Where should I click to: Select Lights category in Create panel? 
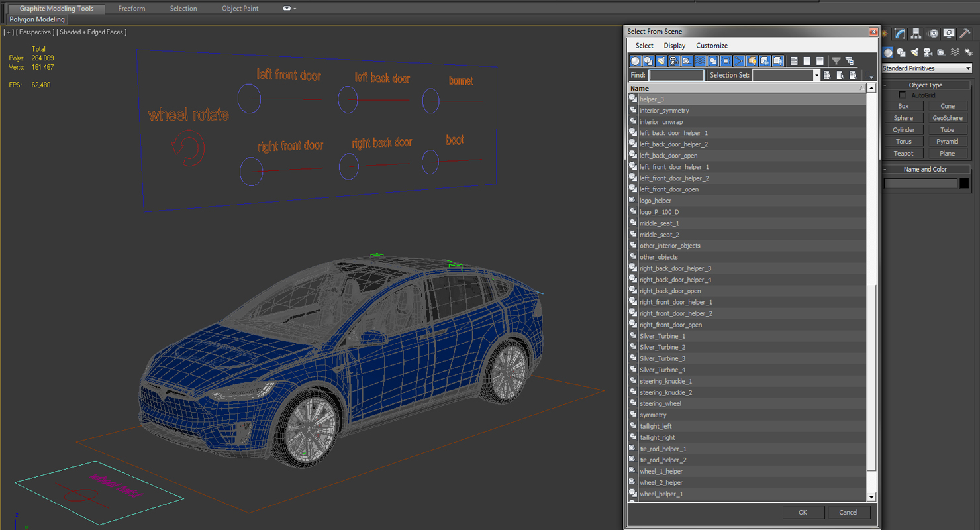[x=914, y=52]
